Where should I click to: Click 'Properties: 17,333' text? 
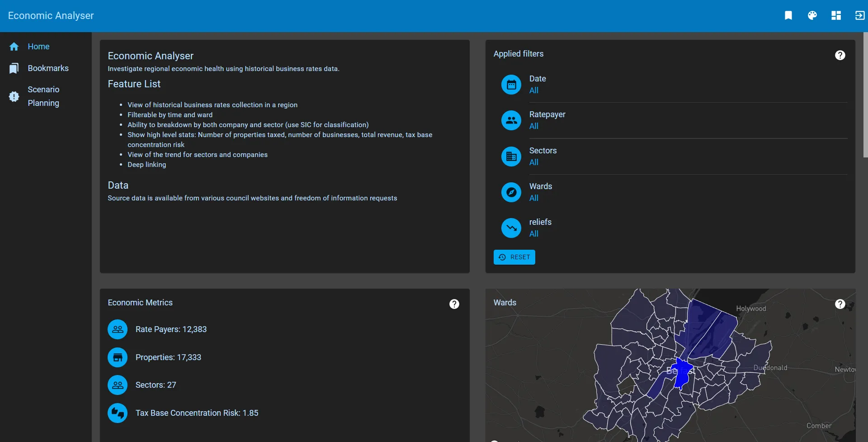point(168,357)
